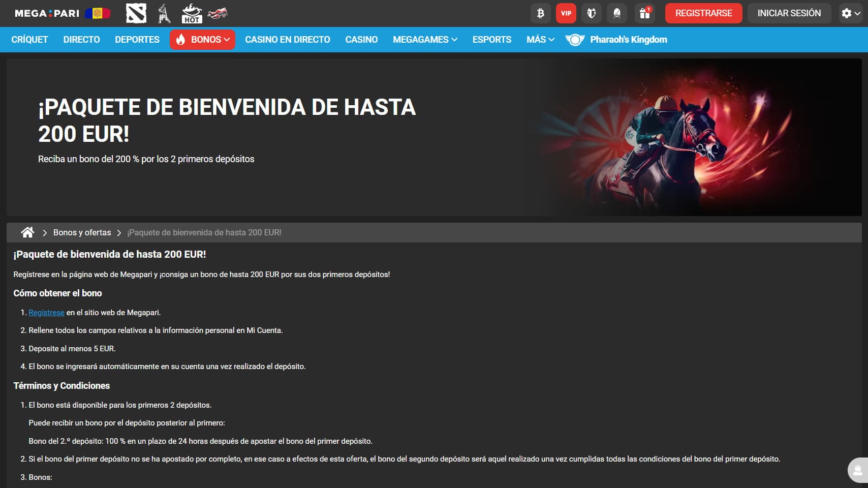Open the red VIP badge
This screenshot has height=488, width=868.
[566, 13]
